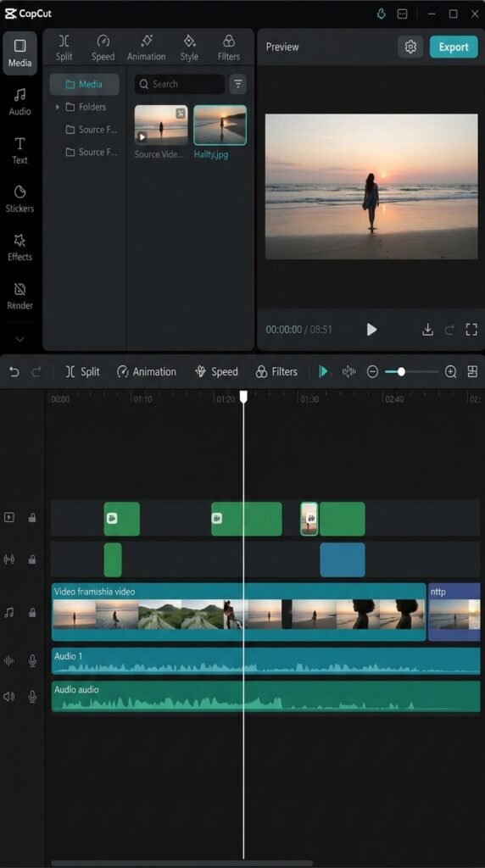
Task: Expand the Folders tree node
Action: point(57,107)
